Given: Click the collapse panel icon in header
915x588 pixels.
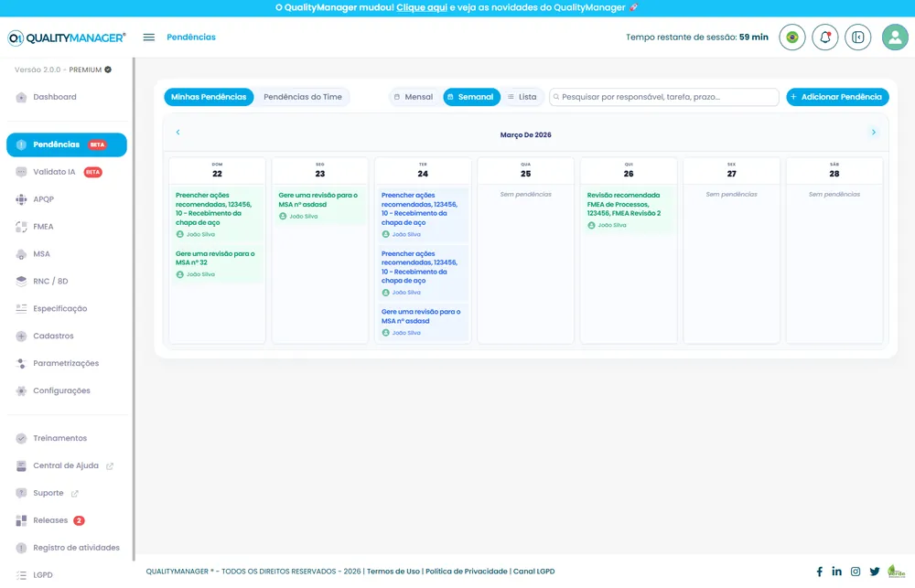Looking at the screenshot, I should point(857,37).
